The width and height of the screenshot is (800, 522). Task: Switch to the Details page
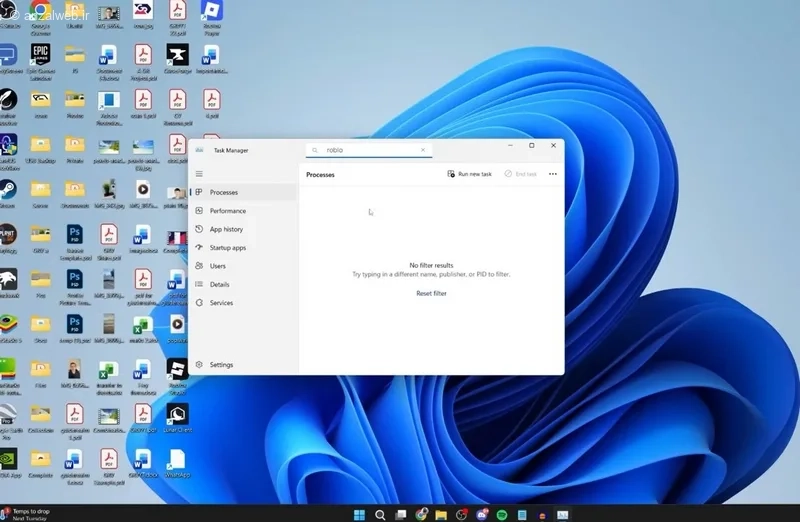pyautogui.click(x=243, y=284)
